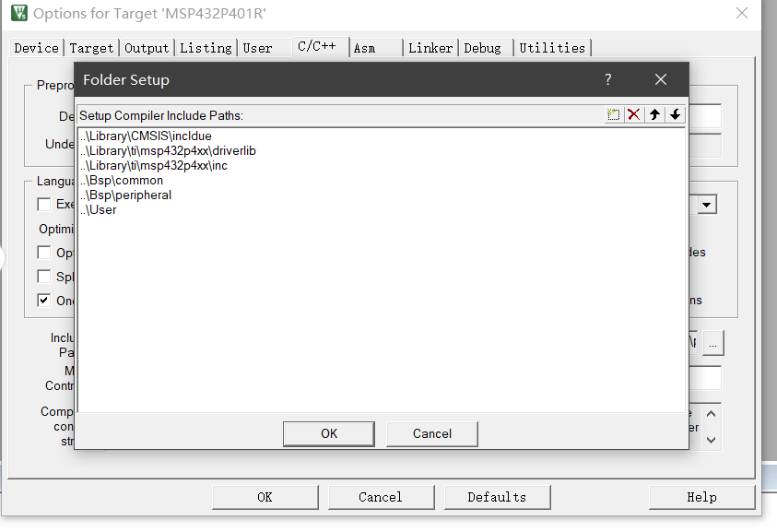
Task: Click the Folder Setup help question mark
Action: tap(608, 79)
